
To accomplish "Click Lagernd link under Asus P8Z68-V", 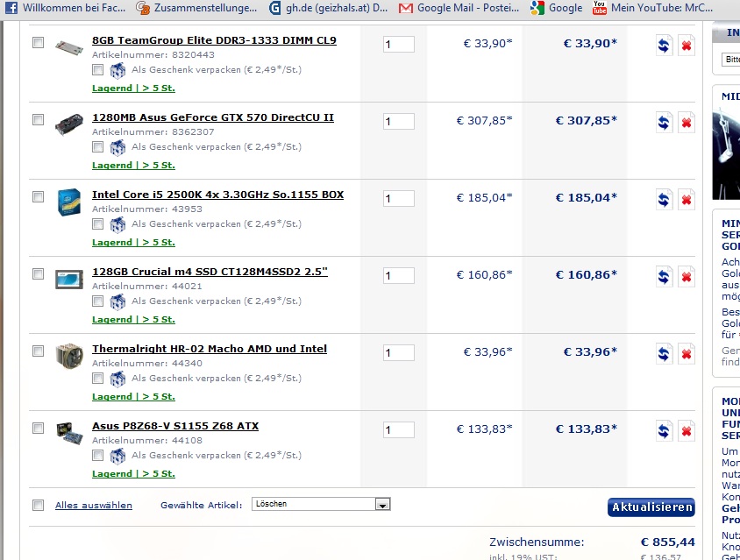I will click(x=133, y=473).
